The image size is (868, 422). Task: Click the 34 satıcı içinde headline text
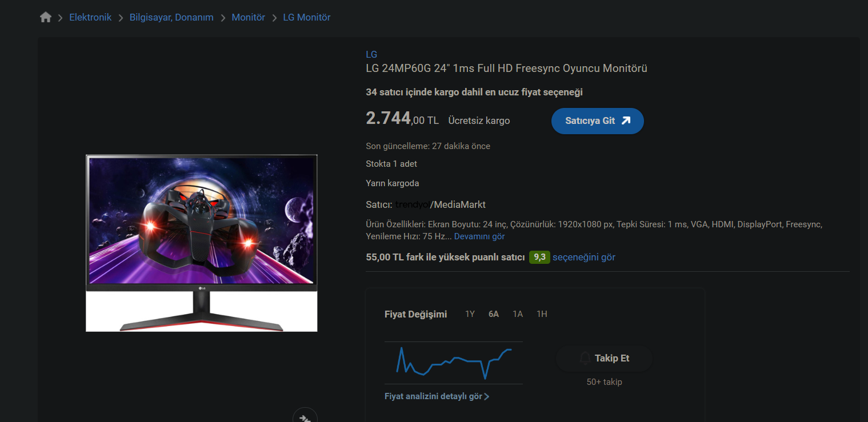[474, 92]
